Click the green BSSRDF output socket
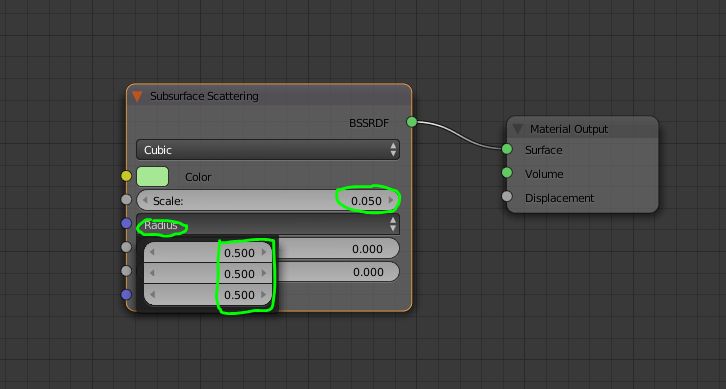The image size is (726, 389). (412, 122)
